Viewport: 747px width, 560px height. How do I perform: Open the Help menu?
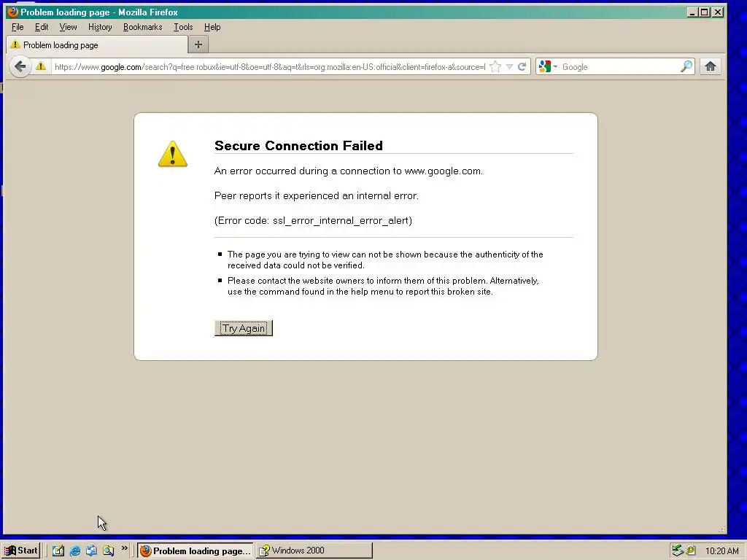(x=212, y=27)
